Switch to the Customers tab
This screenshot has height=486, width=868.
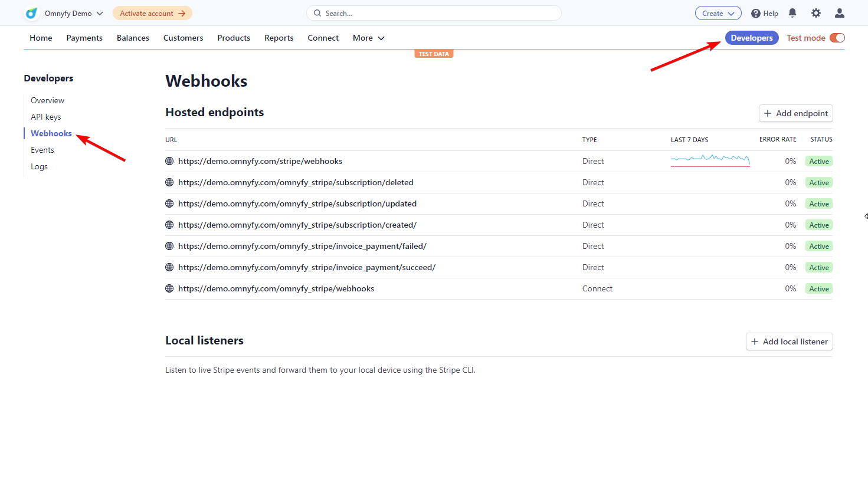183,38
